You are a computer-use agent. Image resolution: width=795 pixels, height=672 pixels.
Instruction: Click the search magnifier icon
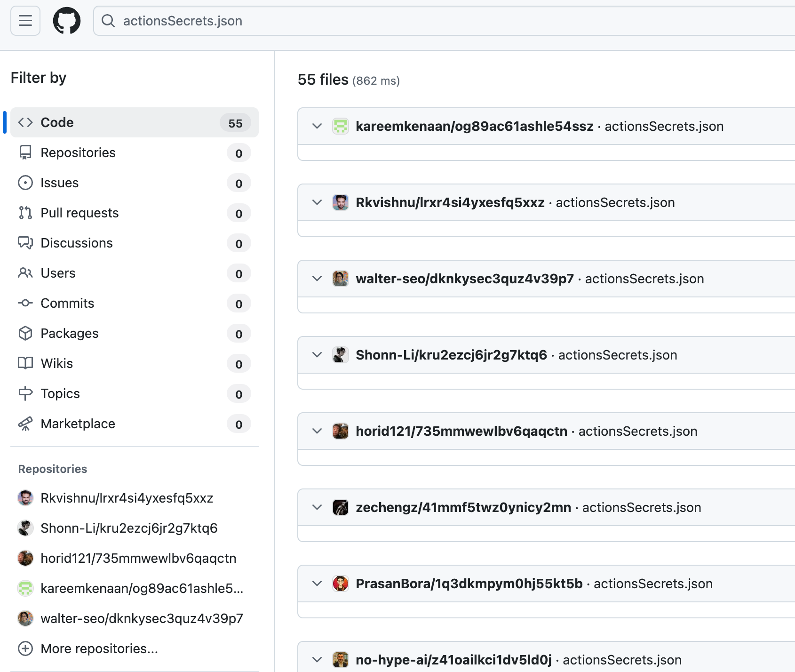108,21
